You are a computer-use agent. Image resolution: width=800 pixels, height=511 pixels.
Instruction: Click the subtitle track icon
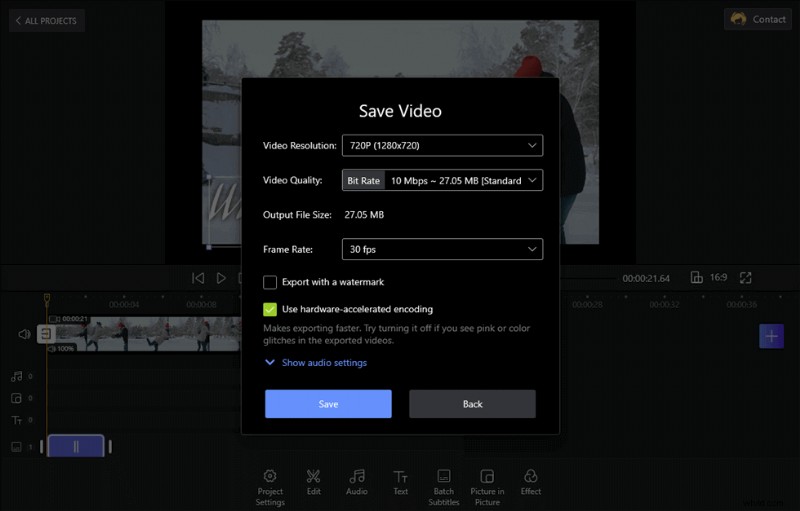point(17,447)
